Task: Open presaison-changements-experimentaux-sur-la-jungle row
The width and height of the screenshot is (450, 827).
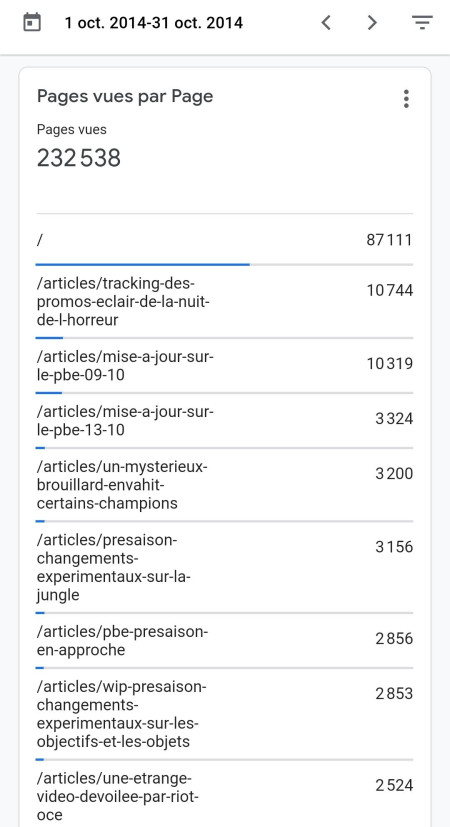Action: 224,568
